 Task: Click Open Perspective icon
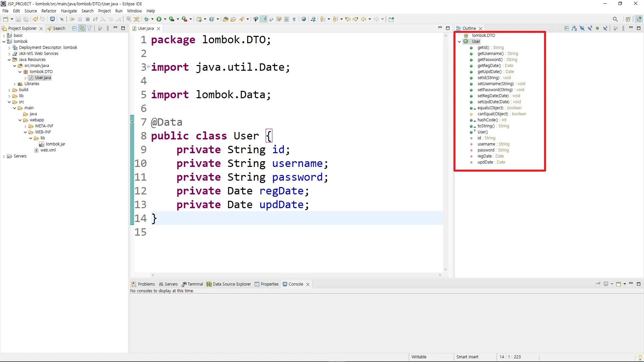click(628, 19)
